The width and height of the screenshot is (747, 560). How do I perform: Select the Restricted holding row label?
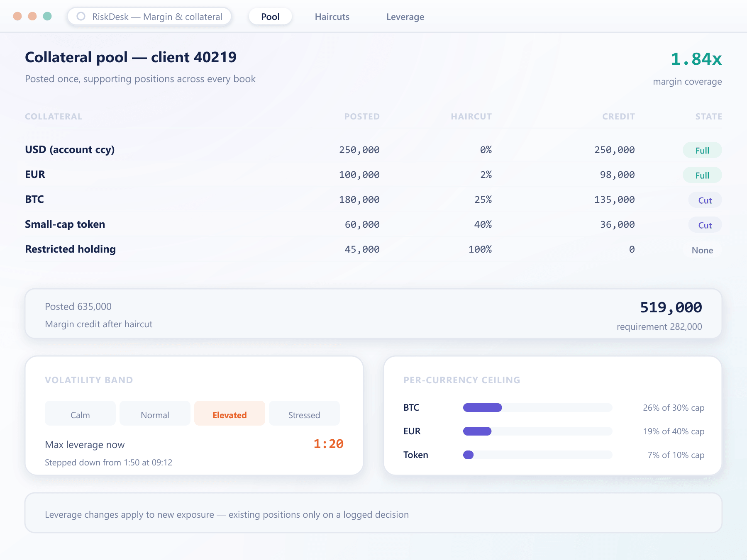click(x=70, y=249)
